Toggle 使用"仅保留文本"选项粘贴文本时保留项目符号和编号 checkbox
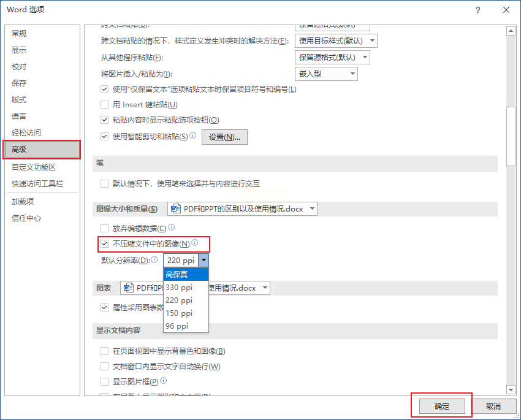Image resolution: width=521 pixels, height=420 pixels. [x=104, y=90]
